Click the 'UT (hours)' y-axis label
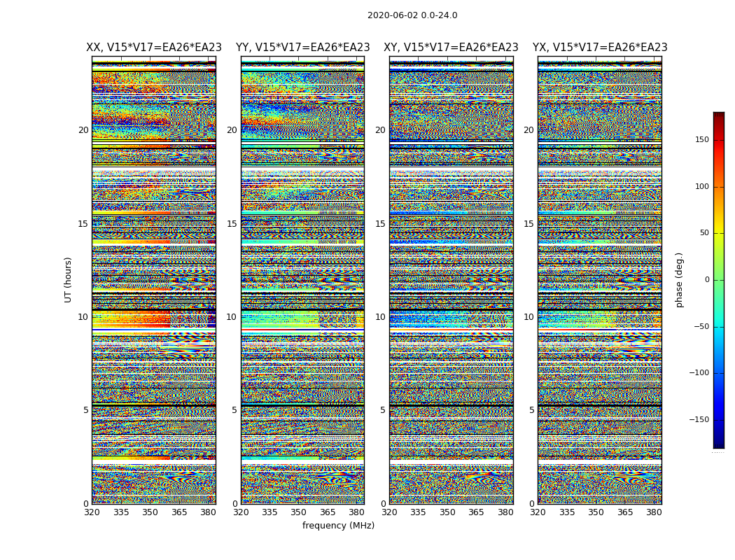Screen dimensions: 735x560 68,280
